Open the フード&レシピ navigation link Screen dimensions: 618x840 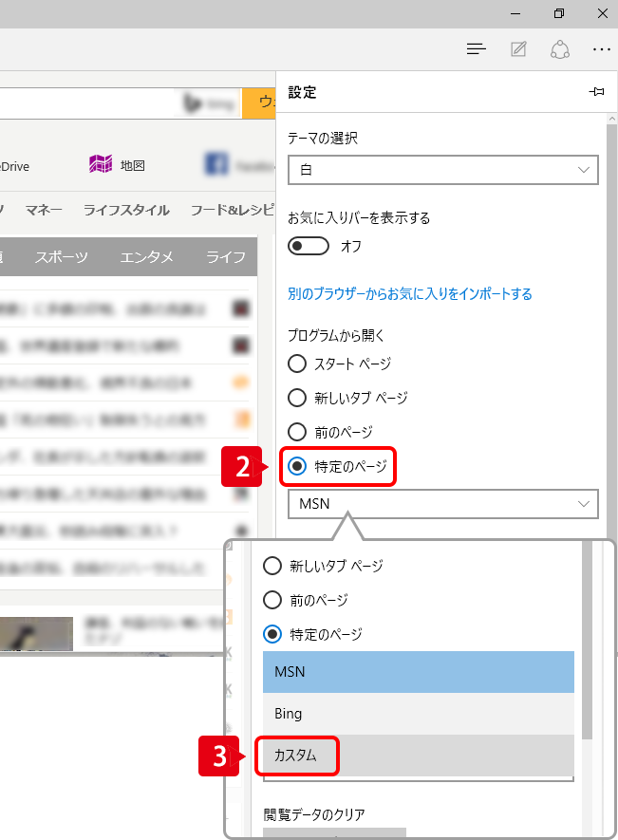(232, 210)
